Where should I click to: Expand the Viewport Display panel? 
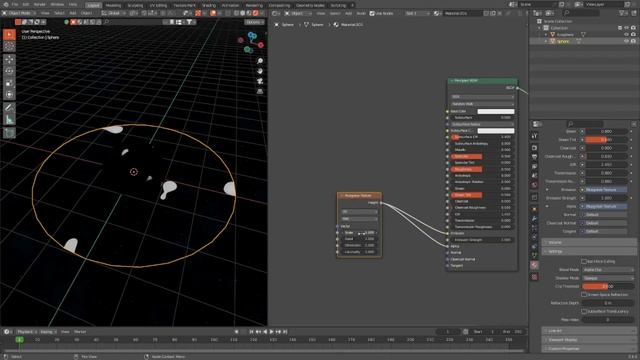point(590,340)
